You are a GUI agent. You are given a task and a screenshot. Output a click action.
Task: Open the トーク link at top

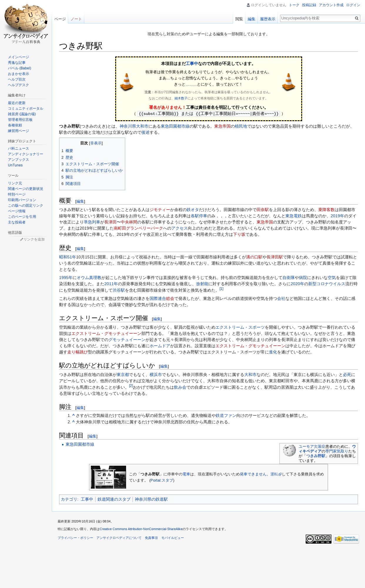click(294, 5)
